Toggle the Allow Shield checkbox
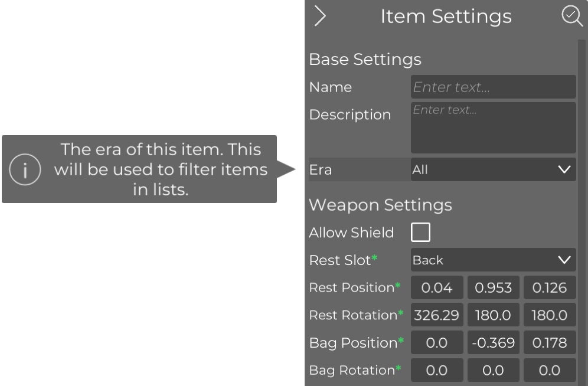The height and width of the screenshot is (386, 588). pyautogui.click(x=420, y=233)
